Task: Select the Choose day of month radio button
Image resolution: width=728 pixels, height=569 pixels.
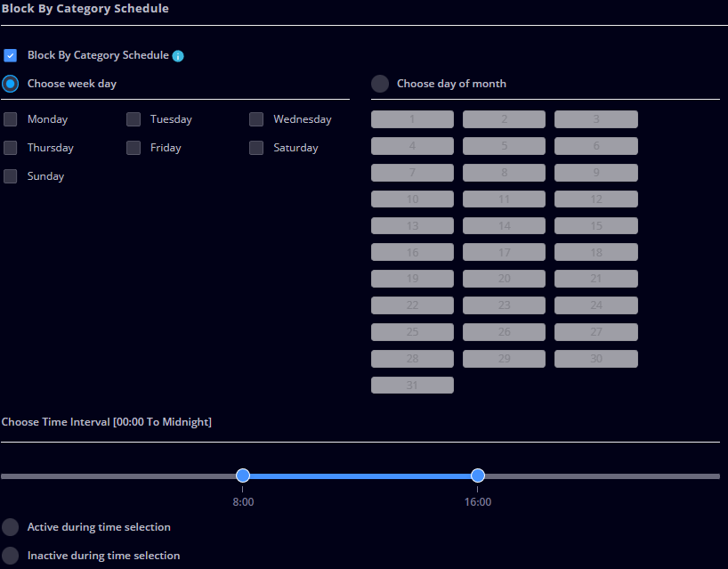Action: click(380, 84)
